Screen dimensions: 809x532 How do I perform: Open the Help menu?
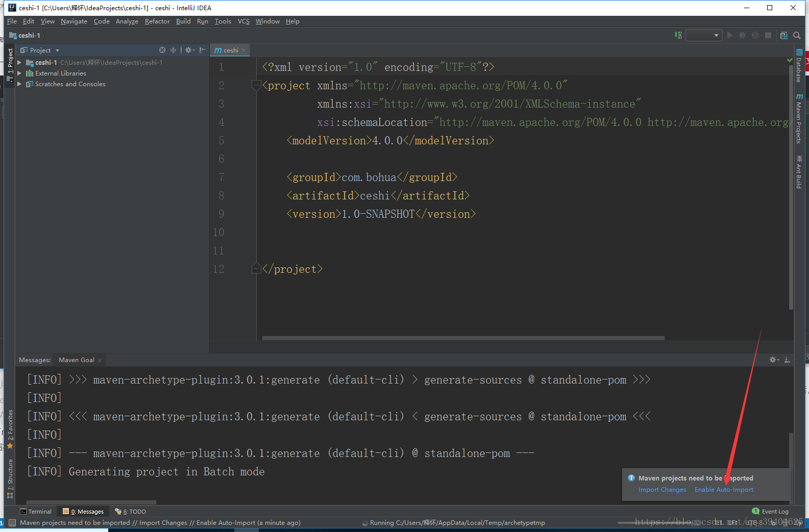tap(292, 21)
